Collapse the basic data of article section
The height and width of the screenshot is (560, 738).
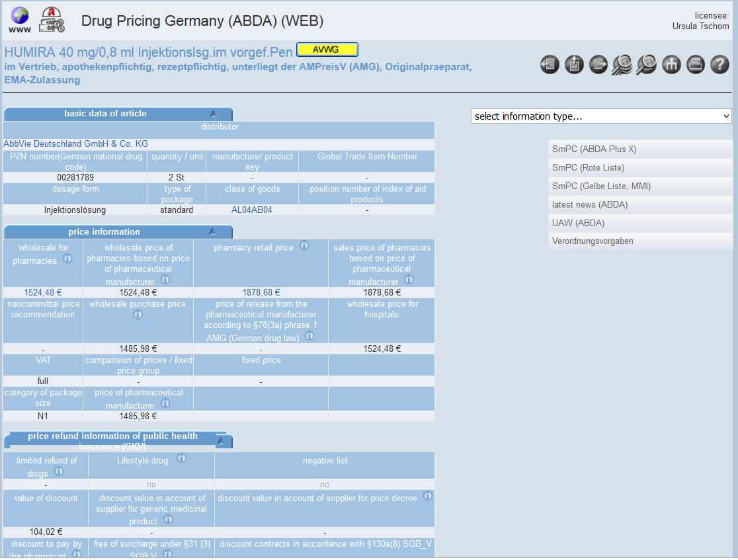214,114
